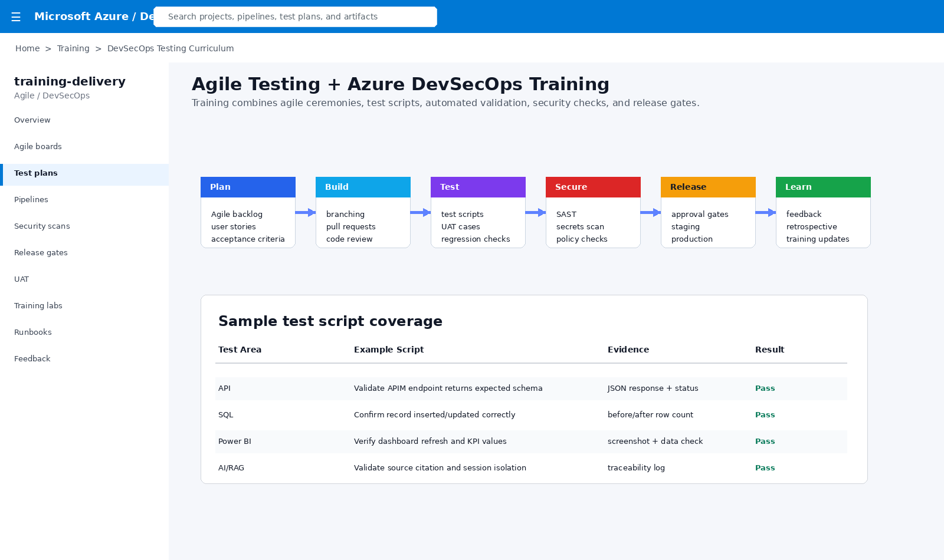Click DevSecOps Testing Curriculum breadcrumb

tap(171, 48)
